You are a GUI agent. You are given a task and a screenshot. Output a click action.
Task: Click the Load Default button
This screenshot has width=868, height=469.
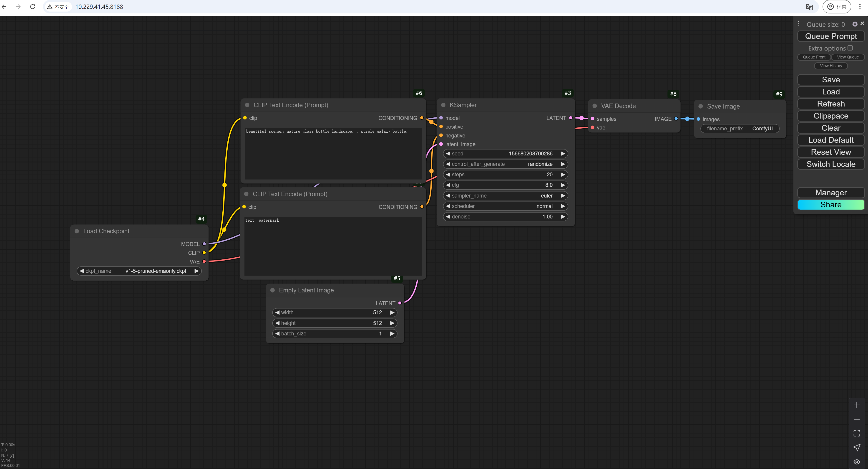(x=831, y=140)
